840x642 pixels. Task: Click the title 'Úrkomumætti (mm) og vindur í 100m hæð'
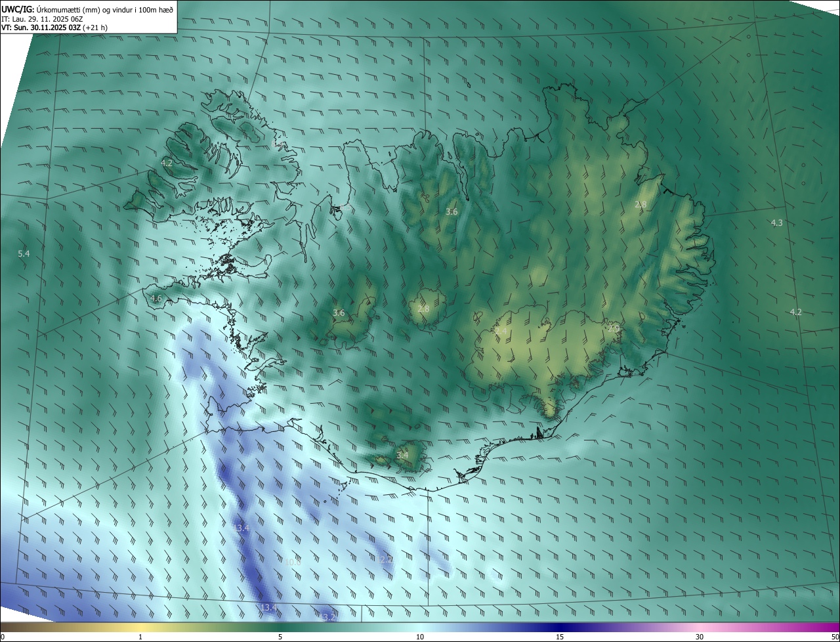point(104,9)
